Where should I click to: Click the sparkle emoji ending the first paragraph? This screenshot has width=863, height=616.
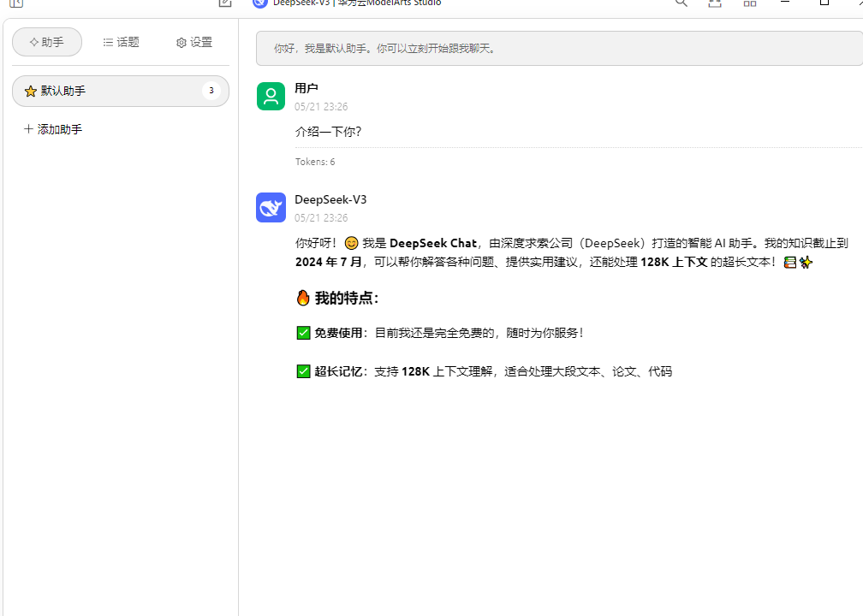point(806,263)
